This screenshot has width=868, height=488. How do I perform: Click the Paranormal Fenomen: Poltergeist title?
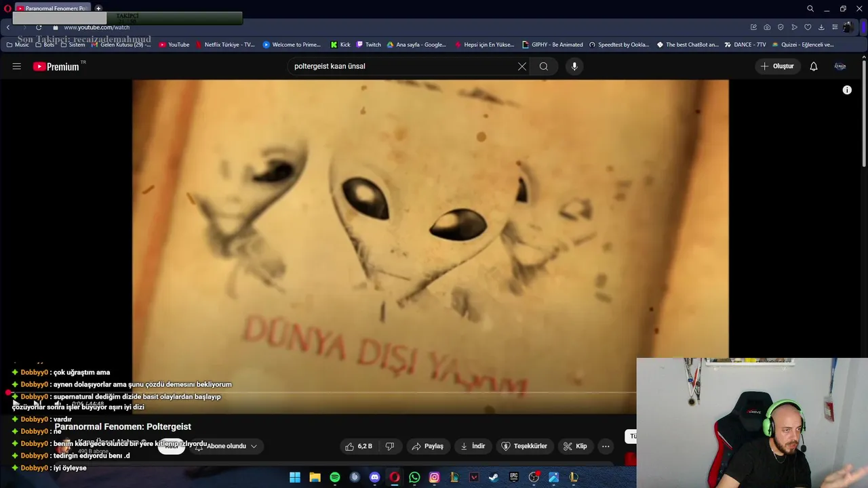pos(123,426)
